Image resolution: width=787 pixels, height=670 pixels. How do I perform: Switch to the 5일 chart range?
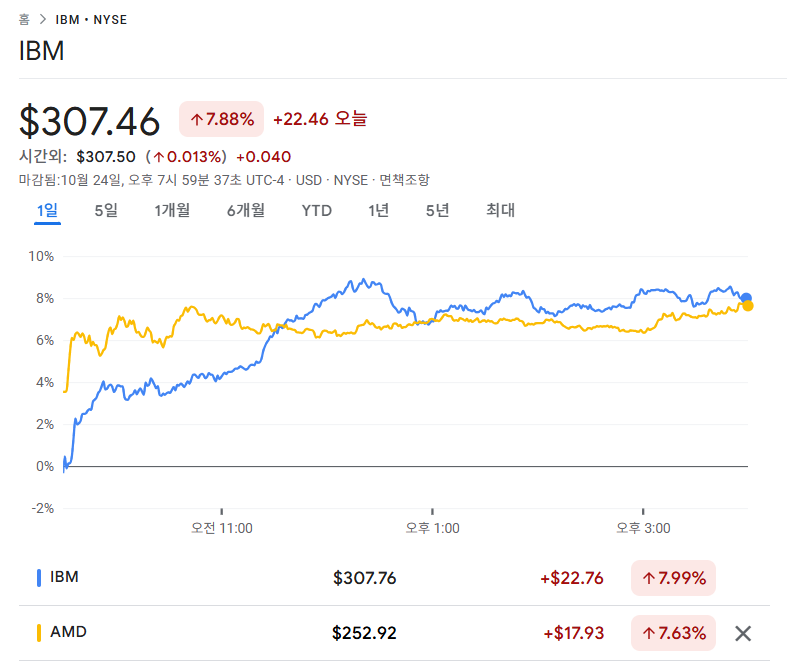click(106, 210)
